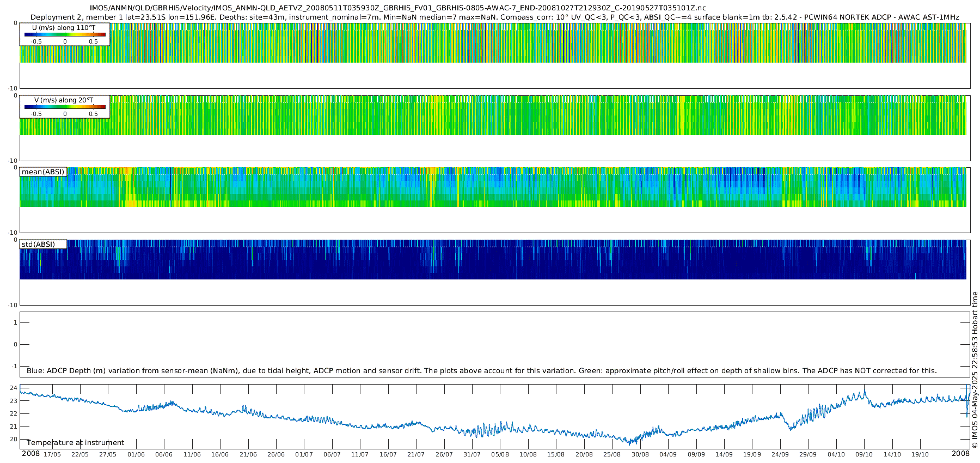Click the 01/06 date tick label
The width and height of the screenshot is (980, 463).
(136, 454)
